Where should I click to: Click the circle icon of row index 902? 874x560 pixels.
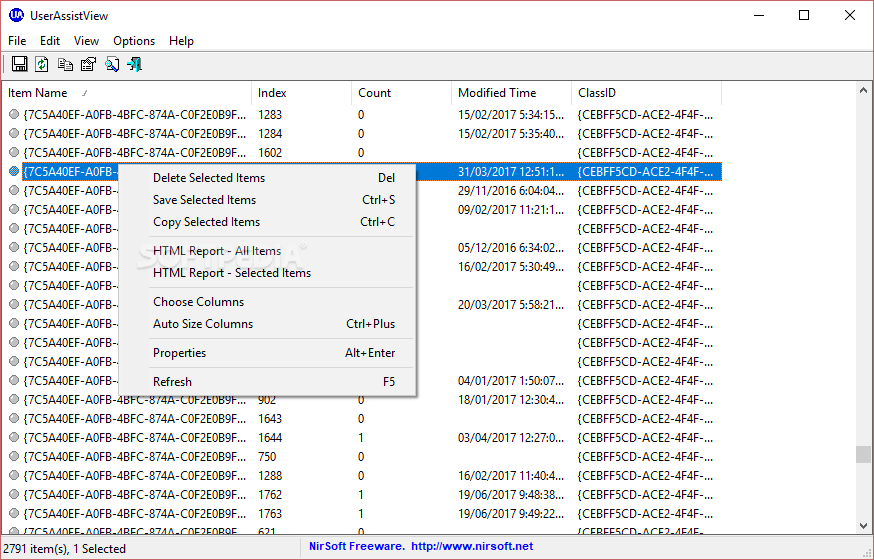[x=14, y=400]
